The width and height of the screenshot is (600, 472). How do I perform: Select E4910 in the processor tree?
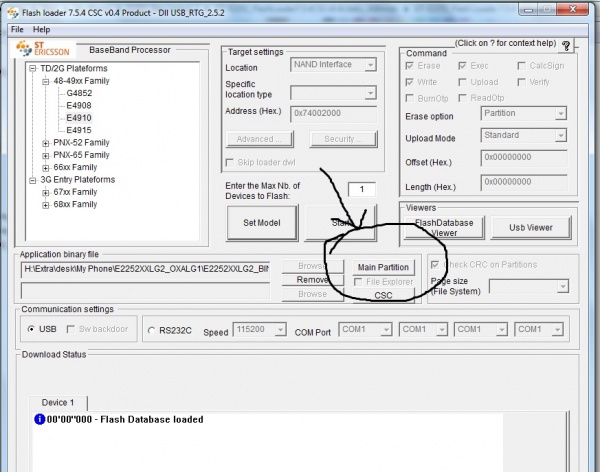click(79, 118)
